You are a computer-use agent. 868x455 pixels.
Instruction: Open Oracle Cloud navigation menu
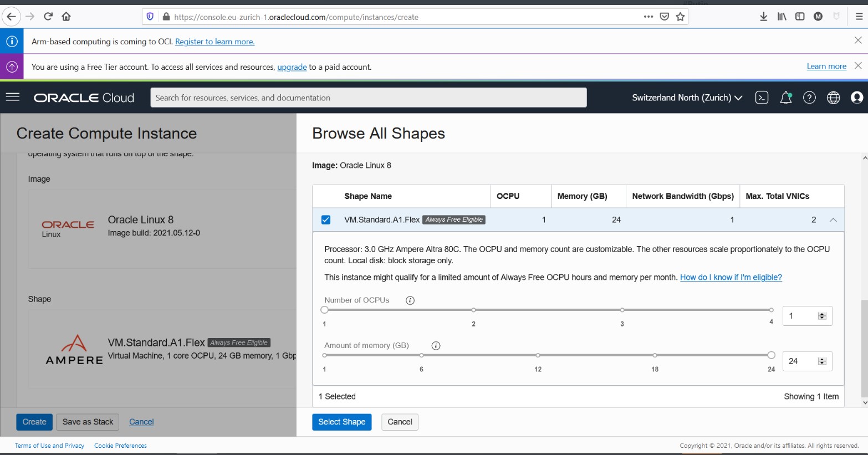13,97
